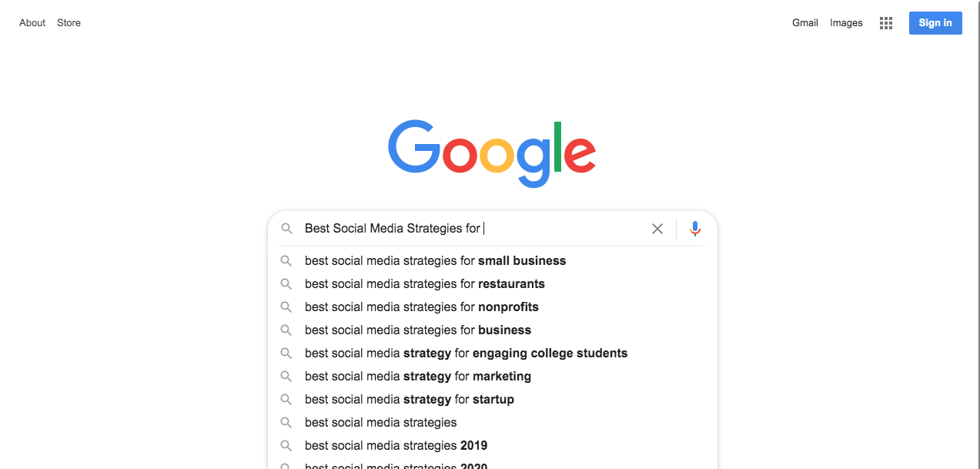The width and height of the screenshot is (980, 469).
Task: Open the About link
Action: pos(32,23)
